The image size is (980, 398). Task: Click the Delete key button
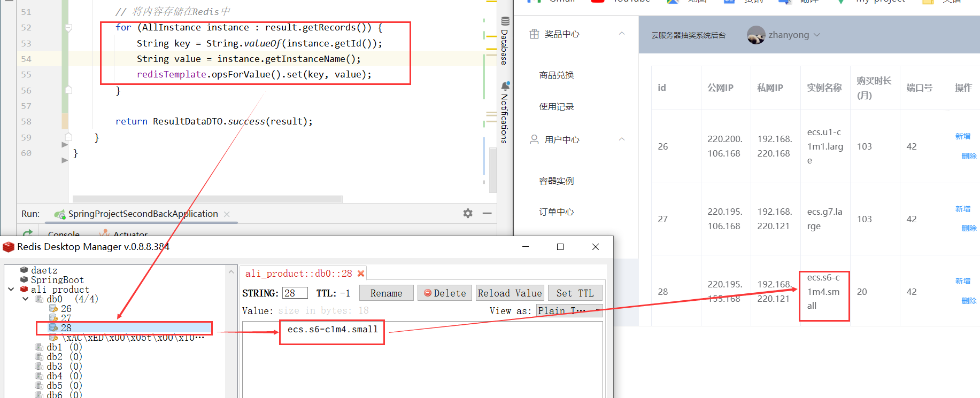[445, 293]
